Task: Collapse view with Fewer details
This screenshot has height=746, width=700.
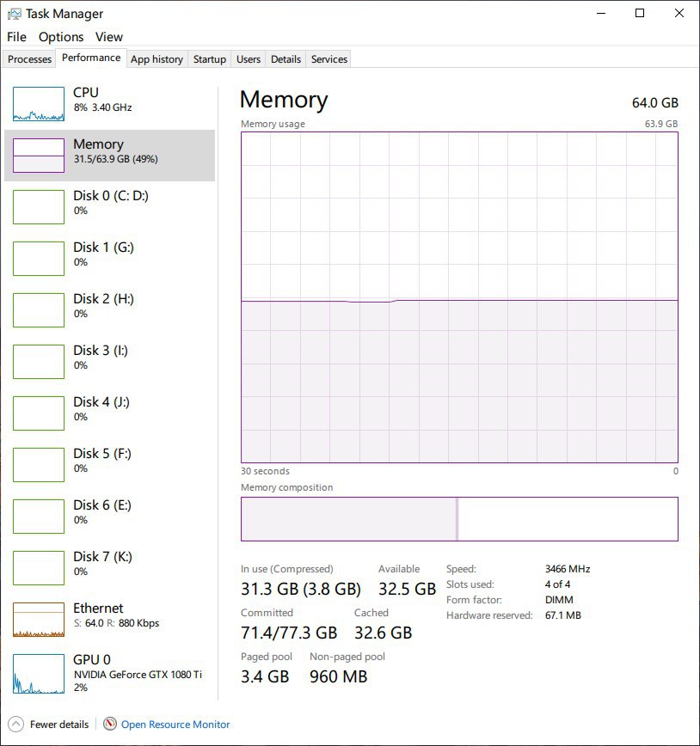Action: click(59, 725)
